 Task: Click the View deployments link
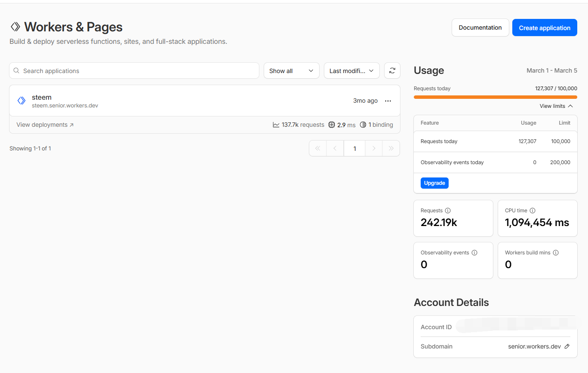(45, 125)
